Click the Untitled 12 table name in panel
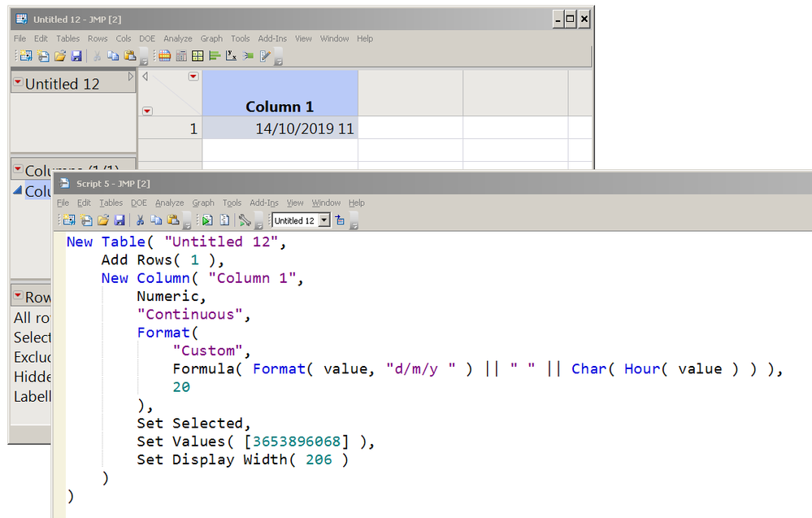The height and width of the screenshot is (518, 812). click(x=62, y=84)
